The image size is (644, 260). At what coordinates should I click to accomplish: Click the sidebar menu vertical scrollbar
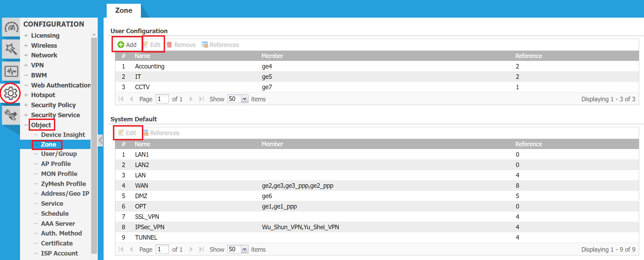[x=94, y=145]
